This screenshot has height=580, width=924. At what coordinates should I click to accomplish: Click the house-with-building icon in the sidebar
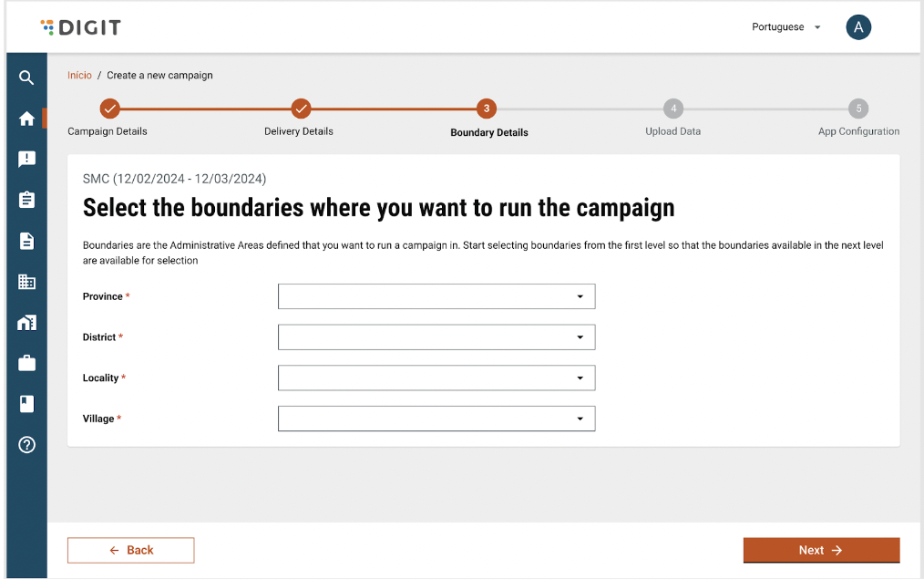(26, 323)
